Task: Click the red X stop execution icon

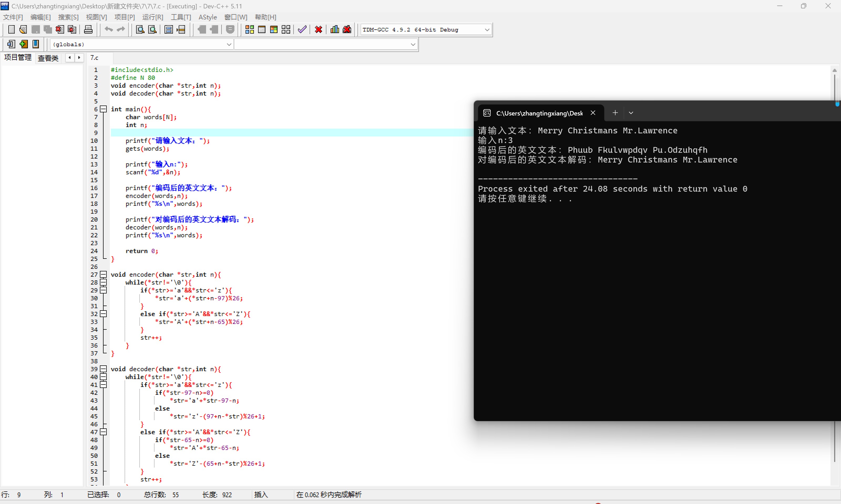Action: click(x=318, y=30)
